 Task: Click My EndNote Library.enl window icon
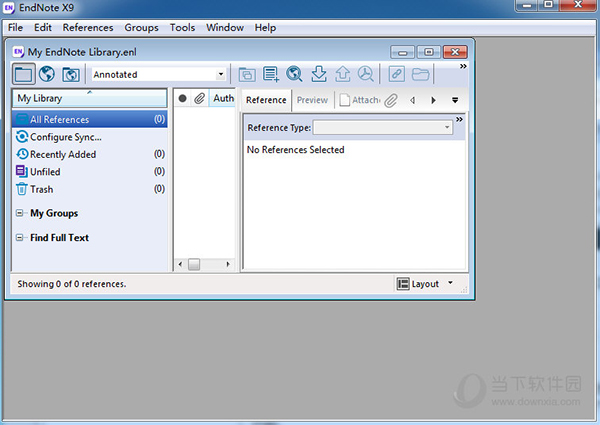coord(18,52)
